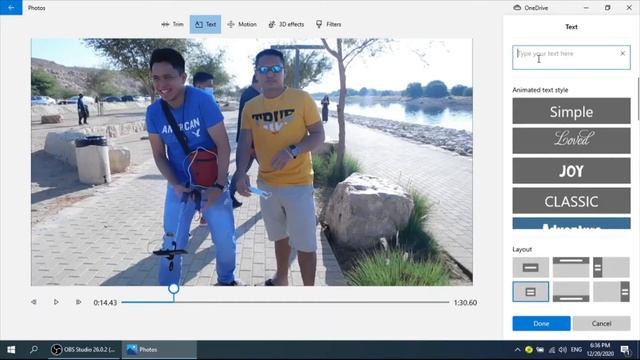
Task: Open the Windows Start menu
Action: [x=11, y=350]
